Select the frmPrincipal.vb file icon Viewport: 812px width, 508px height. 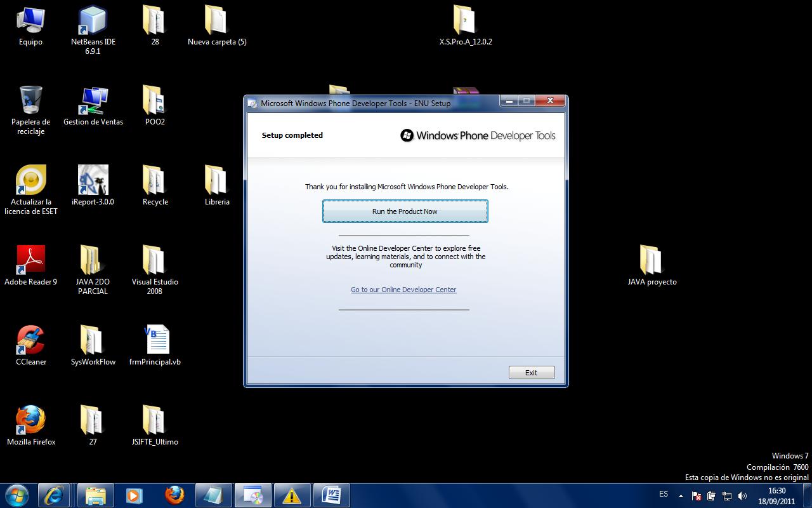[x=155, y=341]
